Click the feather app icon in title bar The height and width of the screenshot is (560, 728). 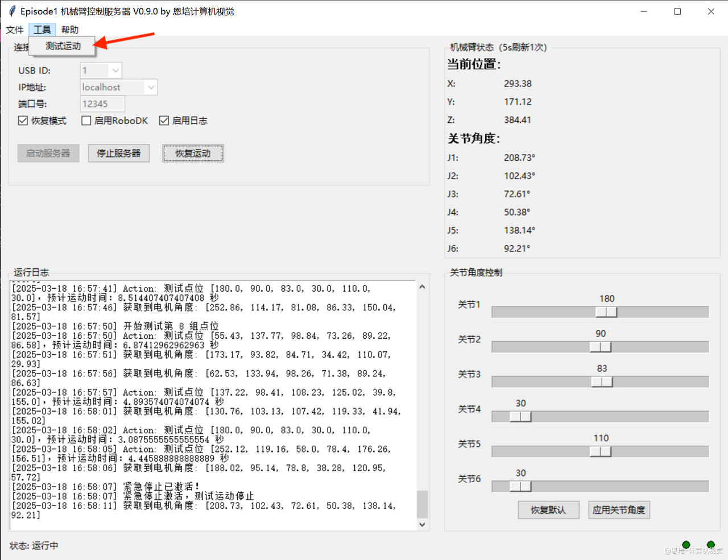[x=12, y=11]
